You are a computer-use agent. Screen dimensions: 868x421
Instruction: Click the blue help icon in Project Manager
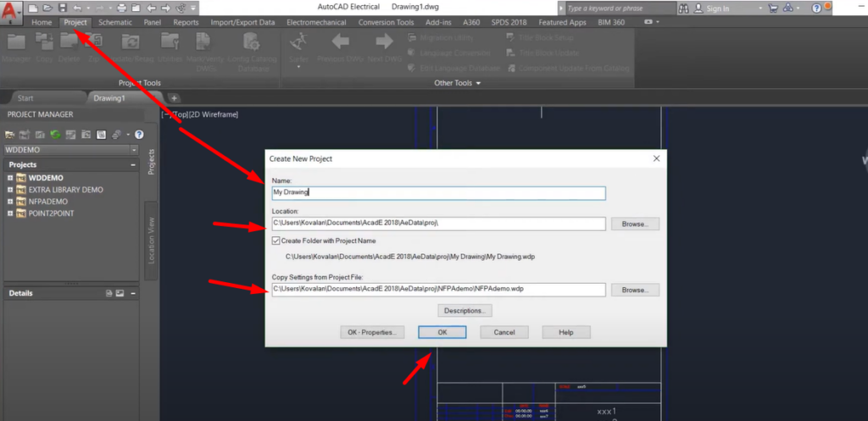(x=140, y=135)
